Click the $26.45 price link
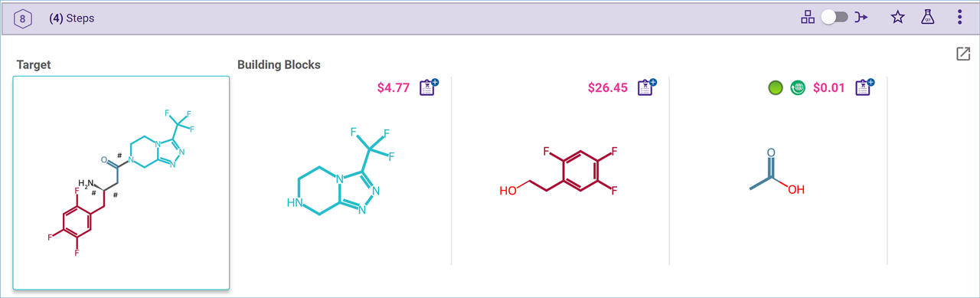Screen dimensions: 980x298 pyautogui.click(x=608, y=88)
